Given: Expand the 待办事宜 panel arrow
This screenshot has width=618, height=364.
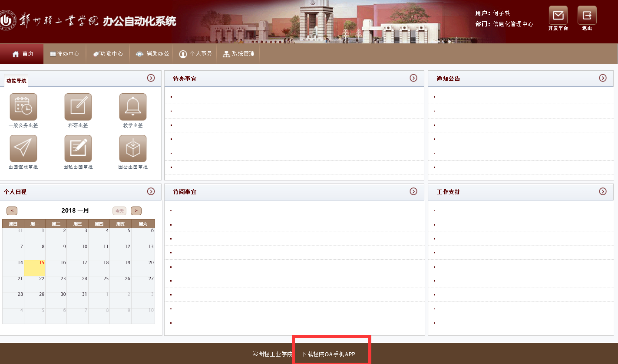Looking at the screenshot, I should [x=413, y=78].
